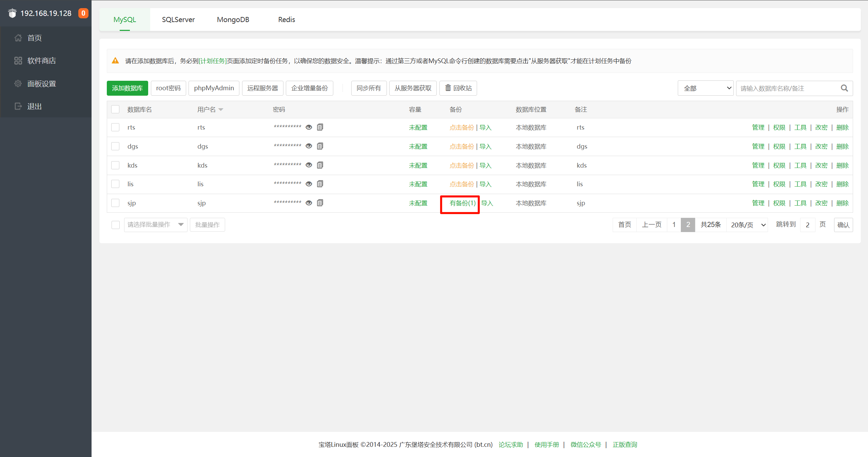Click the 企业增量备份 button
Viewport: 868px width, 457px height.
click(x=310, y=88)
